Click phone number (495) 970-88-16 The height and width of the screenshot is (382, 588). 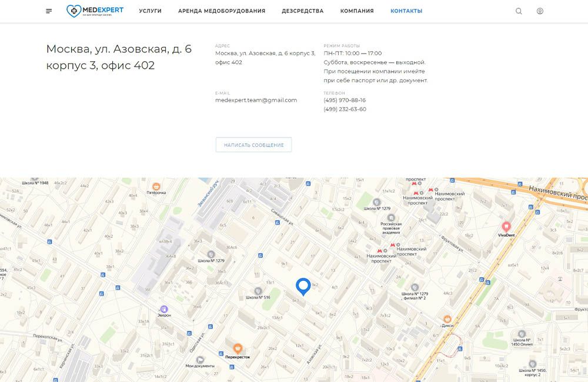tap(345, 100)
